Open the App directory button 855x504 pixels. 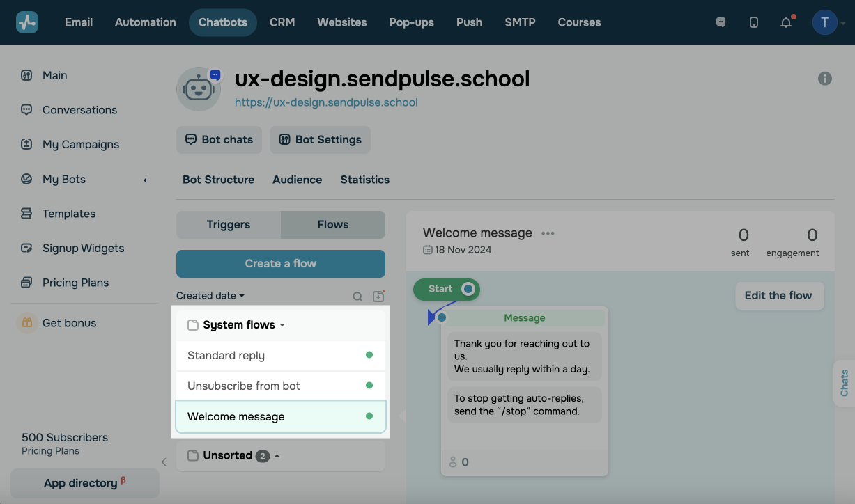(x=85, y=484)
